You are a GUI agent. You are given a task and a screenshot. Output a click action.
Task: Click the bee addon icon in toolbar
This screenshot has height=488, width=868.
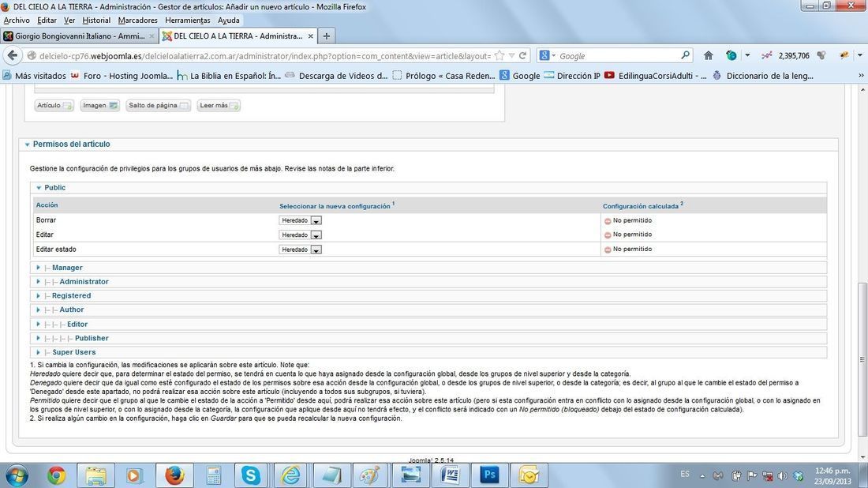coord(844,55)
